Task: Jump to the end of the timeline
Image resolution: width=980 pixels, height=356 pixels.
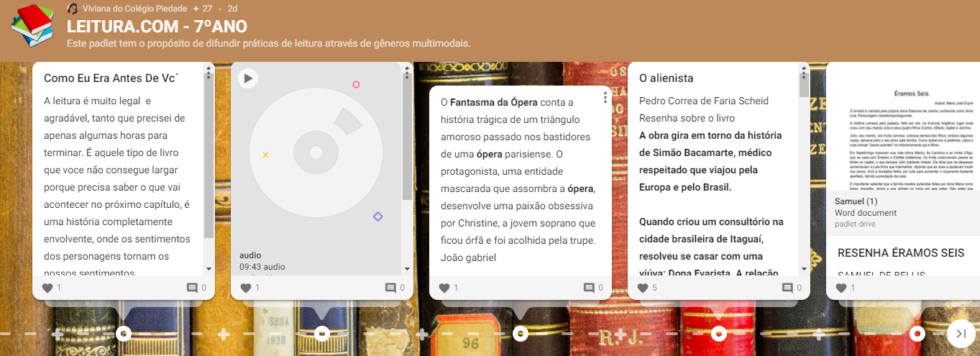Action: tap(961, 334)
